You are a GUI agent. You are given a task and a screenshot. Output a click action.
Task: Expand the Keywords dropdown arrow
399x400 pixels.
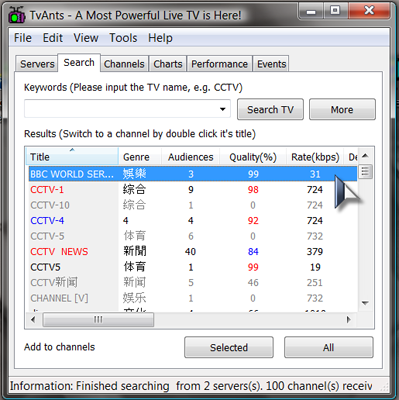pos(223,109)
